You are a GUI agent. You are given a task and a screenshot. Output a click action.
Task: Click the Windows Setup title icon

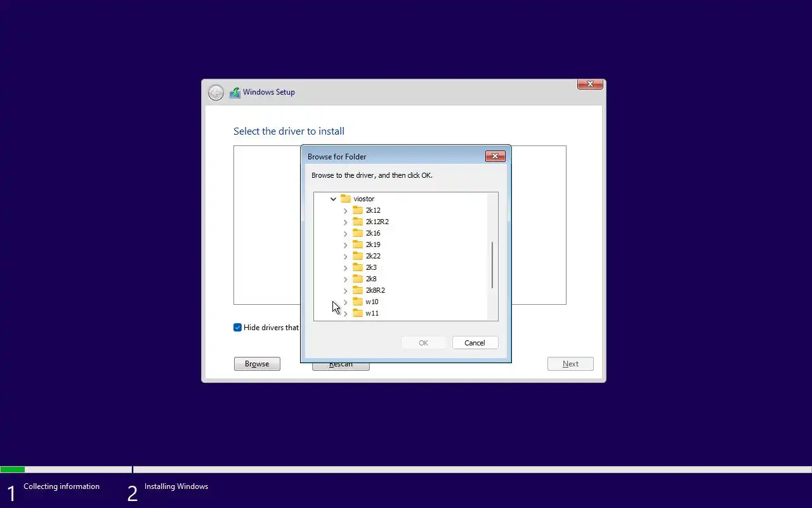(x=235, y=93)
